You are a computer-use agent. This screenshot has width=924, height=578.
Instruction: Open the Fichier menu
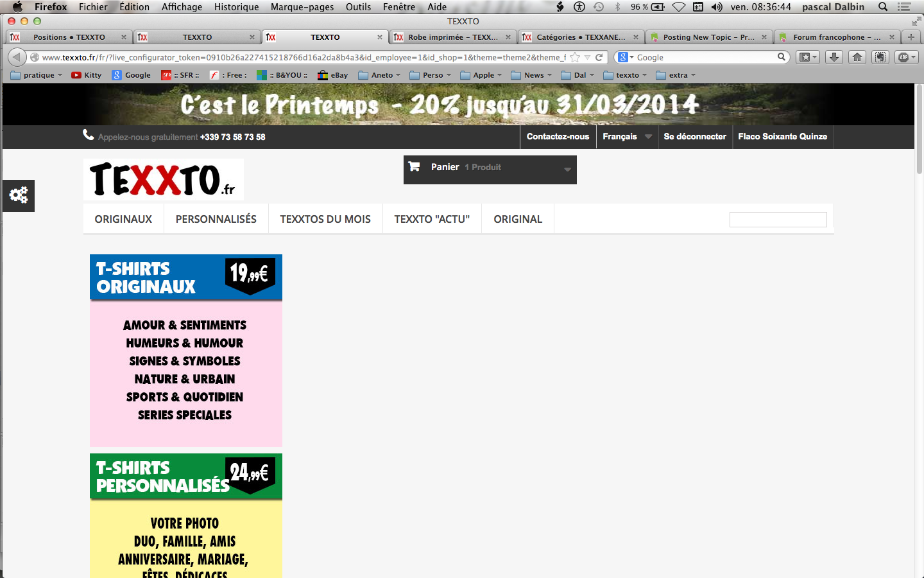(93, 7)
